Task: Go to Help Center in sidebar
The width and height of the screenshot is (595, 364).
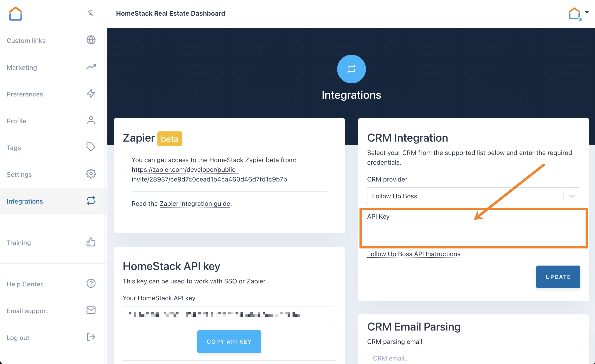Action: 25,284
